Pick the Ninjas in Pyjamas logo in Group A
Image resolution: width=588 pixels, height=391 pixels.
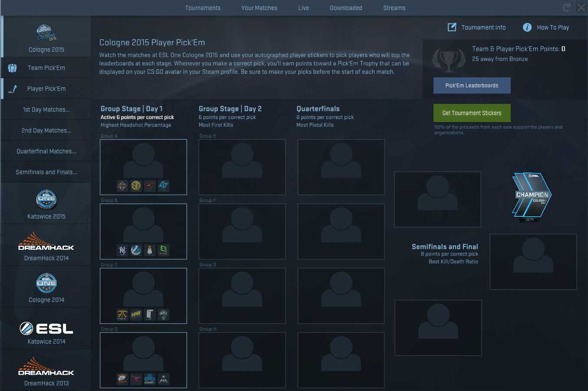pos(122,186)
